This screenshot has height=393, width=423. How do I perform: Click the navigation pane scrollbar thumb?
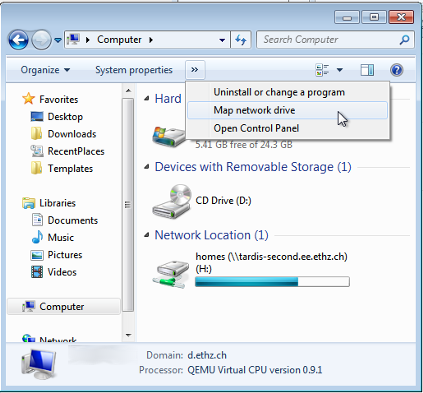[128, 205]
